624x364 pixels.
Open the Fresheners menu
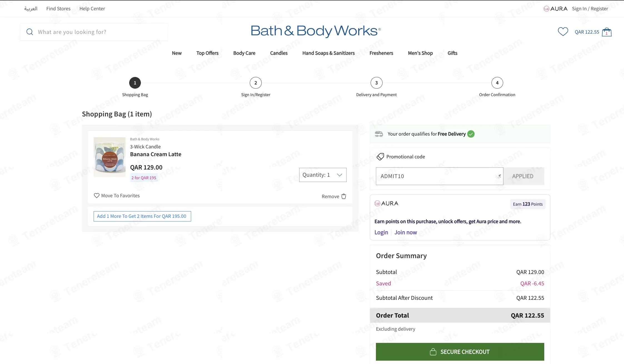click(381, 53)
